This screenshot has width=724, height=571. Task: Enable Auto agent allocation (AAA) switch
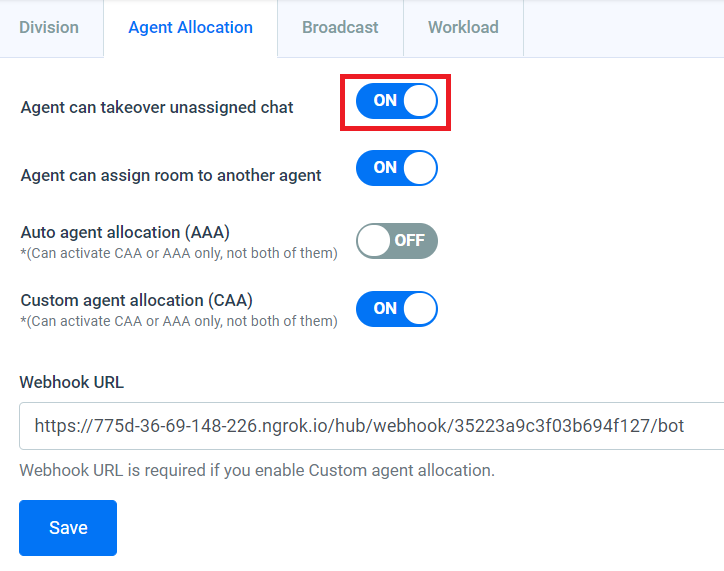coord(397,240)
